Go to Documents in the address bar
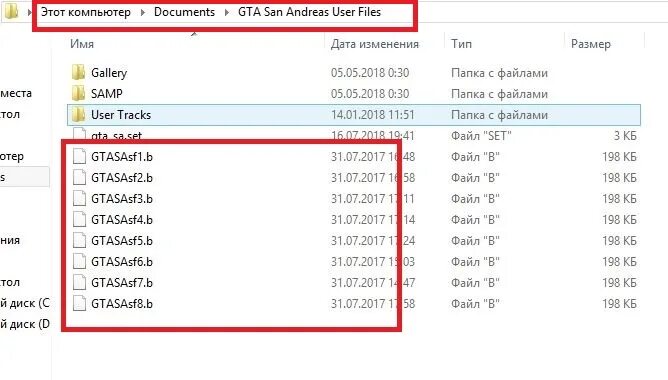 [184, 12]
